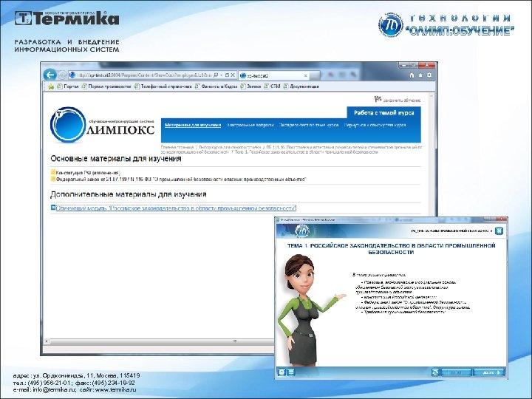
Task: Click the folder icon next to Федеральный закон
Action: 53,179
